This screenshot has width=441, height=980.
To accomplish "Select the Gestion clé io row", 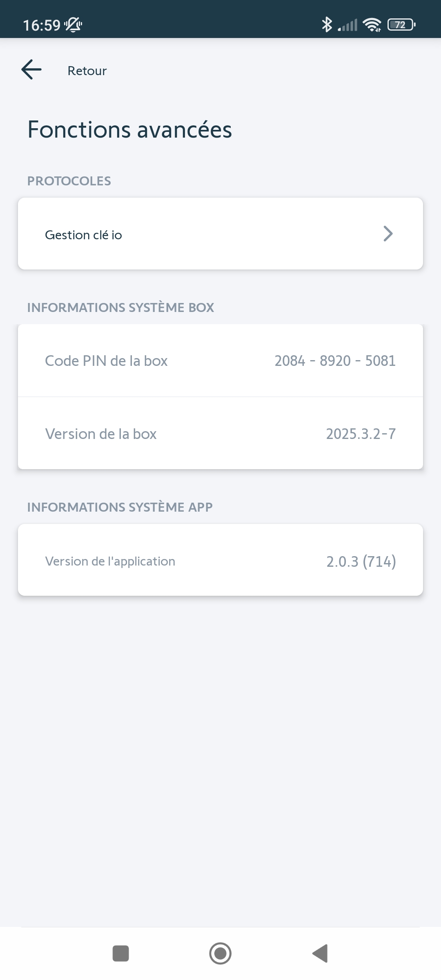I will [x=220, y=234].
